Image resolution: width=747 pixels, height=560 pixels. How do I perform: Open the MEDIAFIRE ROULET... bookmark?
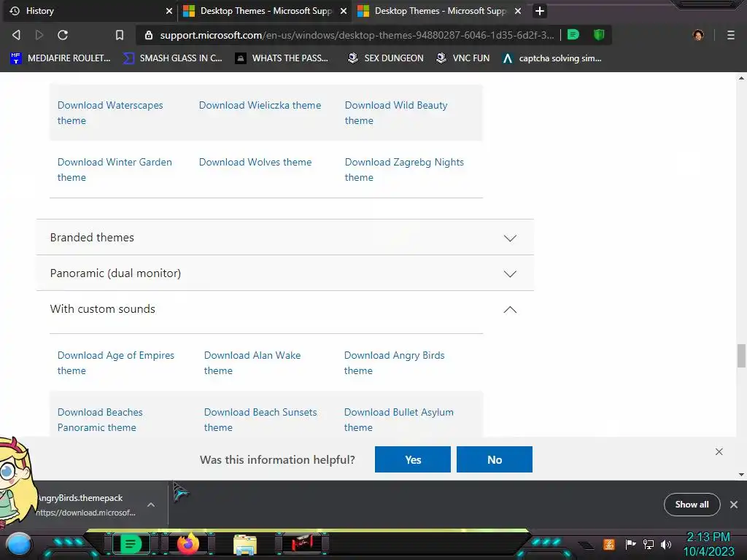click(x=60, y=58)
